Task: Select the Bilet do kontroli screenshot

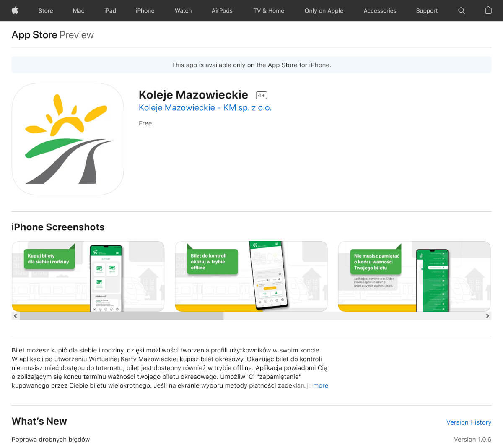Action: click(x=251, y=276)
